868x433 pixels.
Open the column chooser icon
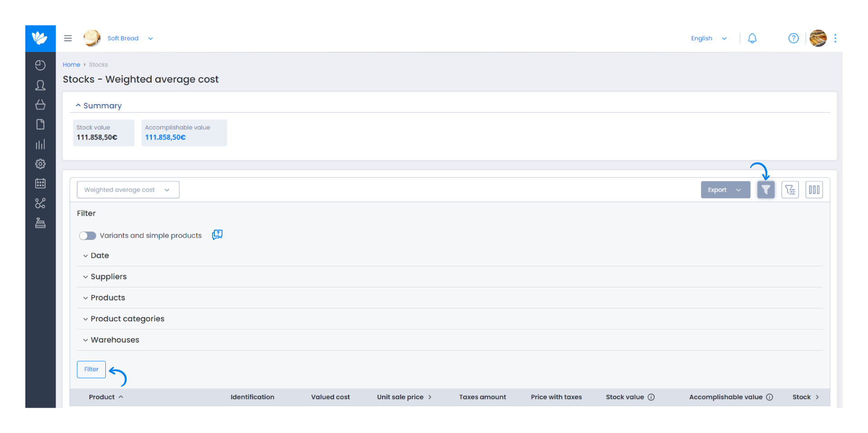[x=814, y=190]
